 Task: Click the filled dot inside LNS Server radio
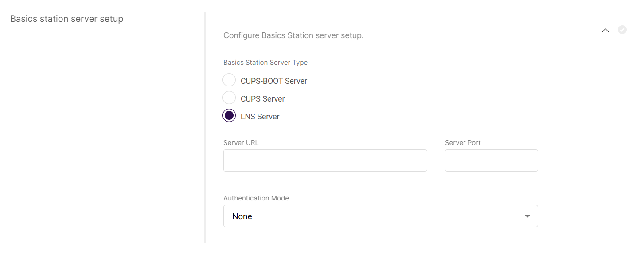[229, 115]
